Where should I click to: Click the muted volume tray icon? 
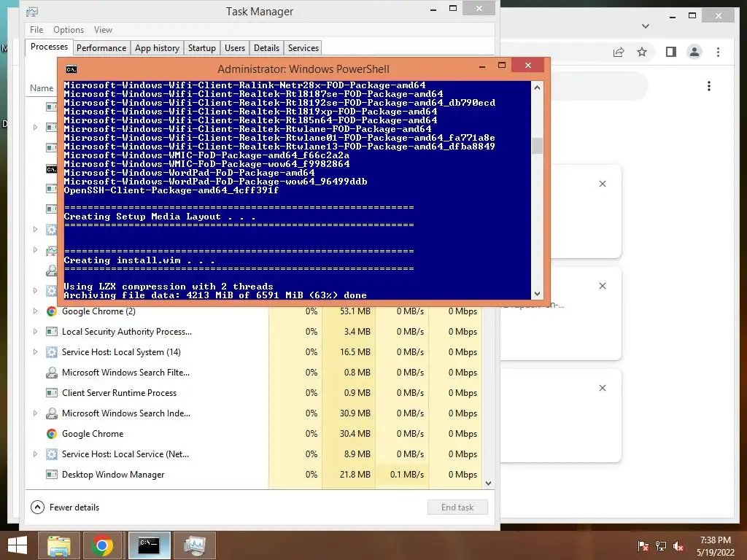[678, 546]
